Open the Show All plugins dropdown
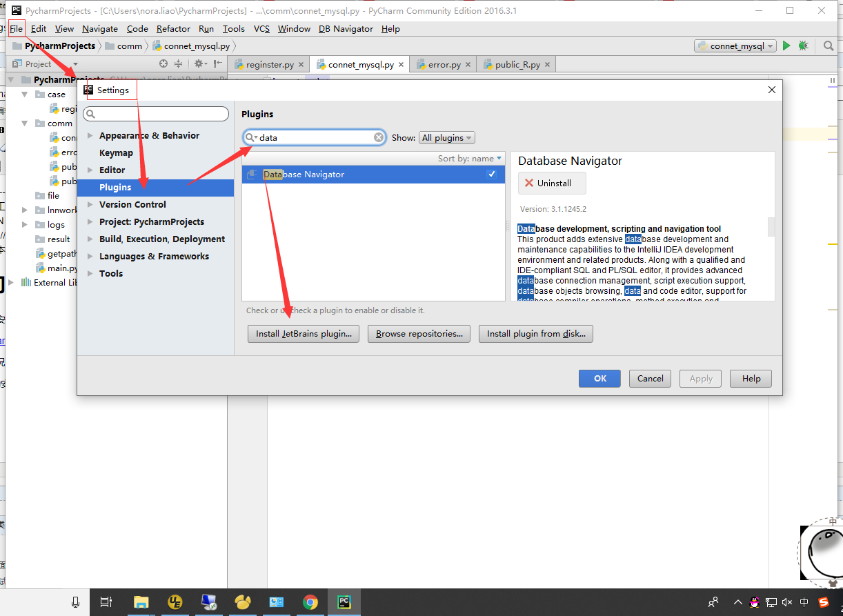The width and height of the screenshot is (843, 616). tap(447, 138)
